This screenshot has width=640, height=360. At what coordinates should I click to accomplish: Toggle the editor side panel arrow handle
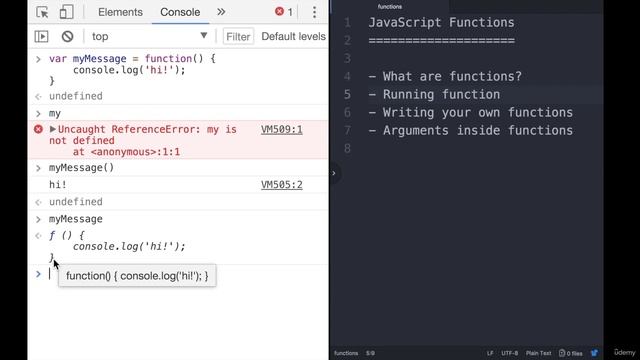pos(334,173)
